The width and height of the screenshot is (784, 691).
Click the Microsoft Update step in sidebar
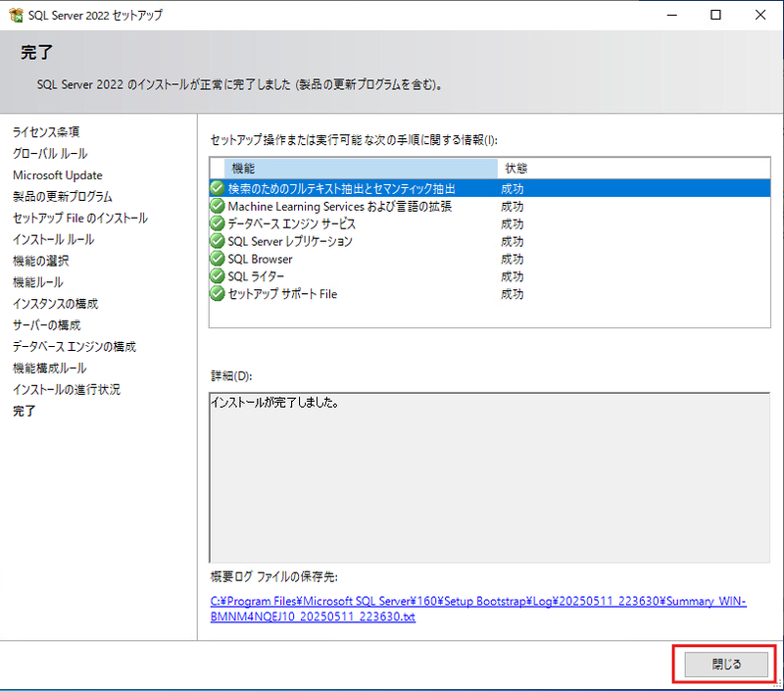[58, 175]
